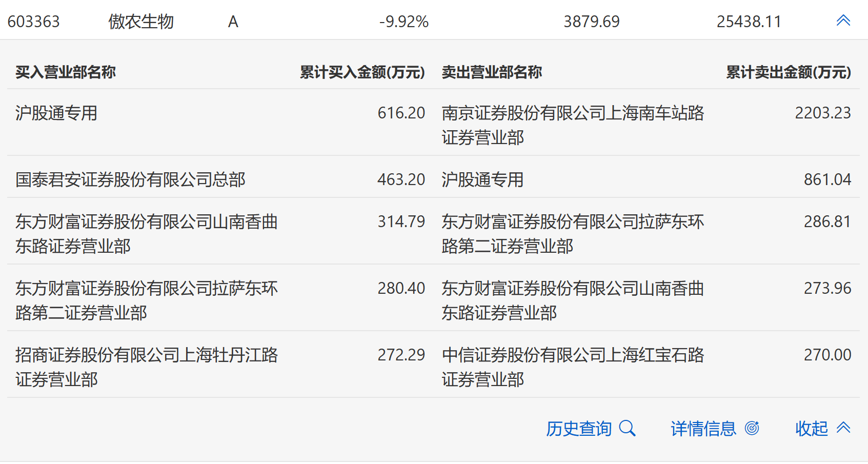868x464 pixels.
Task: Click the -9.92% change value
Action: [404, 22]
